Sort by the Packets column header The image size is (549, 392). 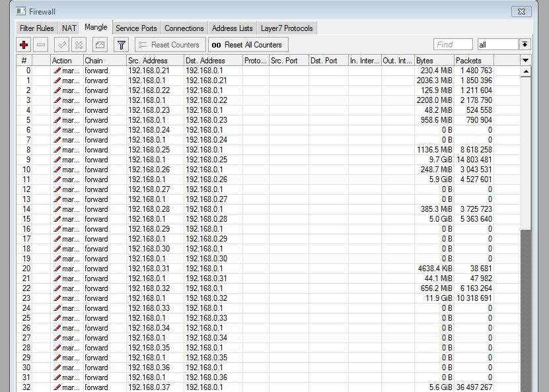[474, 61]
